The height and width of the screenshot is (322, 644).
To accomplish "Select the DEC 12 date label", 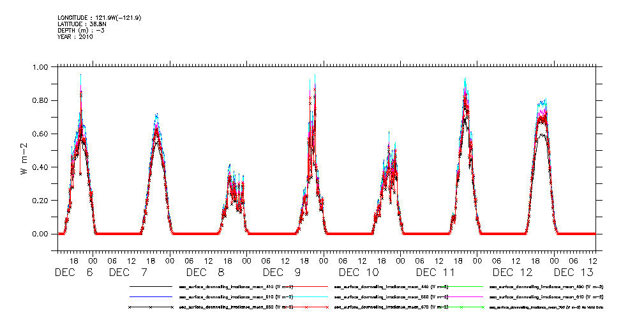I will [x=513, y=272].
